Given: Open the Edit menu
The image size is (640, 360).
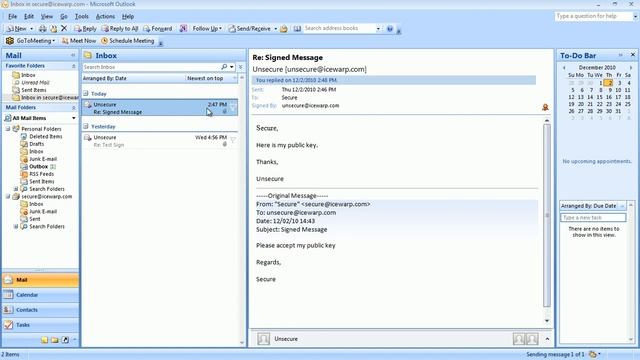Looking at the screenshot, I should pyautogui.click(x=29, y=16).
